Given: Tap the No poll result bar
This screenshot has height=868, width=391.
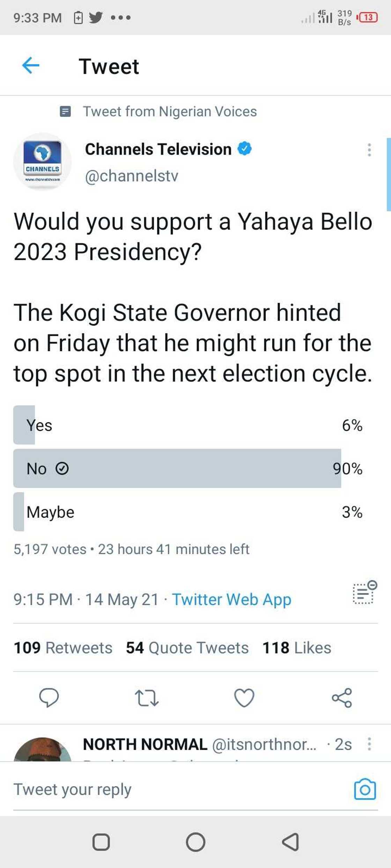Looking at the screenshot, I should 192,469.
